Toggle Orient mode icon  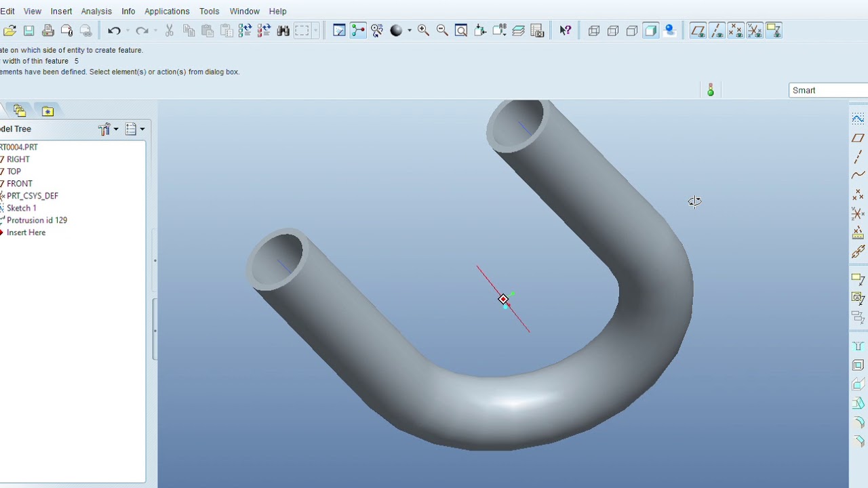(x=377, y=30)
